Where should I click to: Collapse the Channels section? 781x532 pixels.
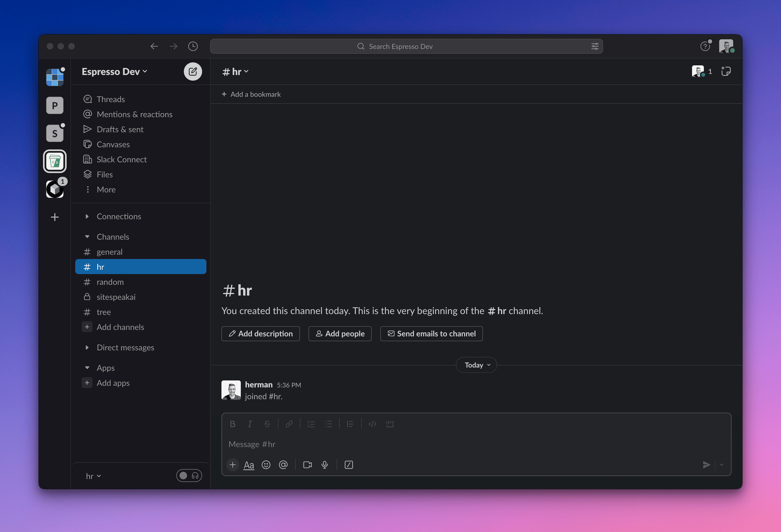tap(87, 237)
